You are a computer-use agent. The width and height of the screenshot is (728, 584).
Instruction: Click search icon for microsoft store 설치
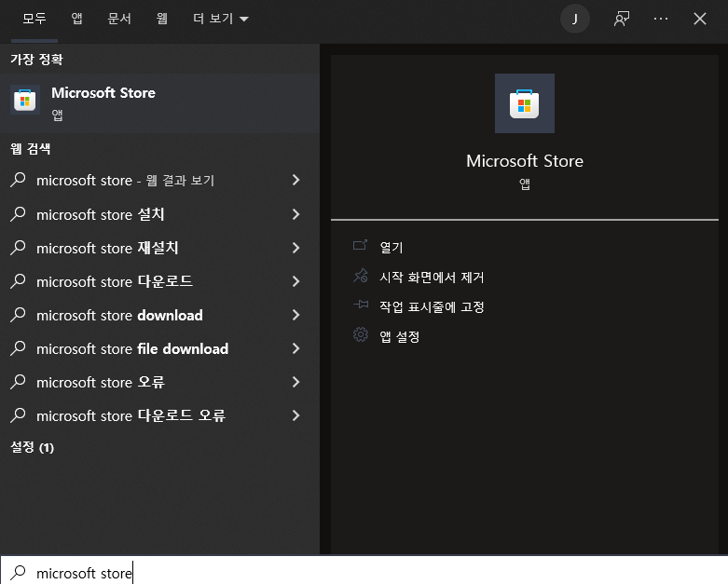pos(18,214)
